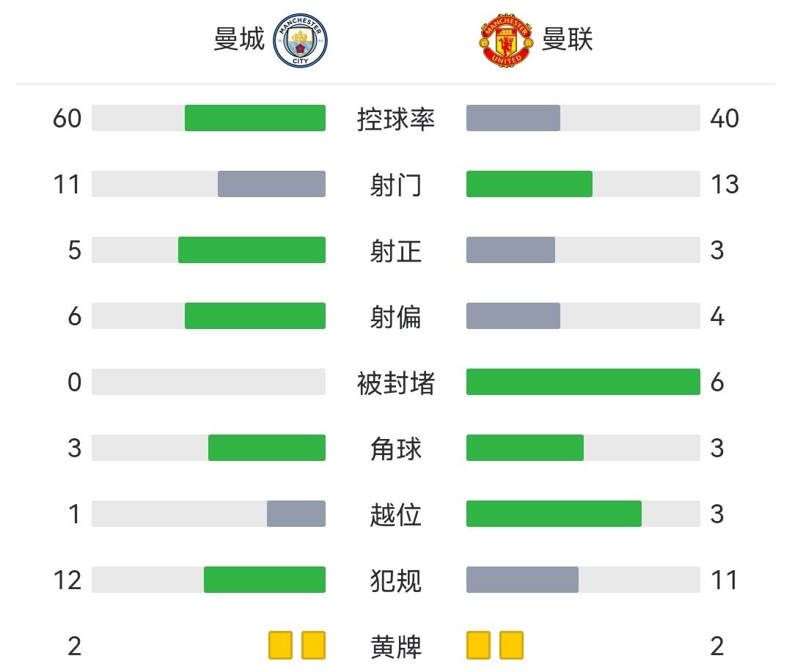This screenshot has height=672, width=792.
Task: Click the 控球率 possession label
Action: 396,119
